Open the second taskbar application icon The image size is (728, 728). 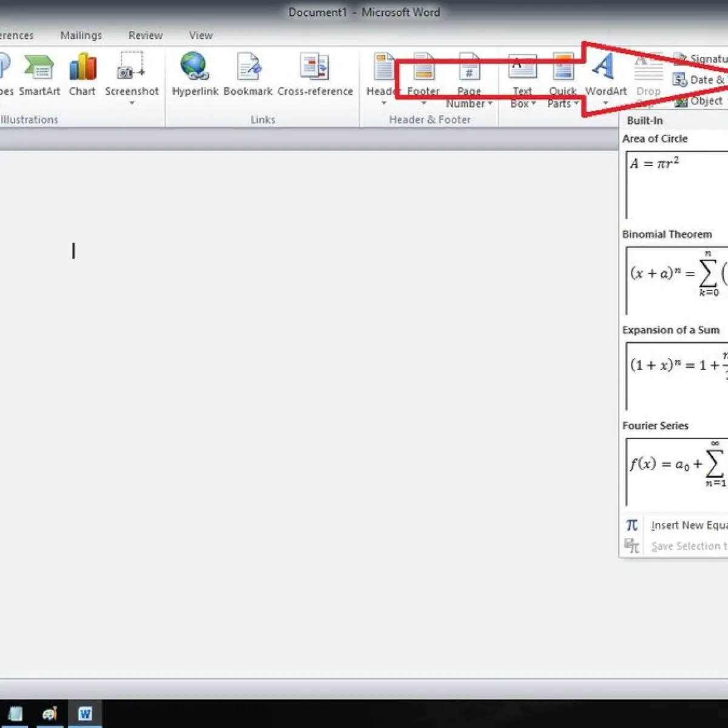coord(50,713)
